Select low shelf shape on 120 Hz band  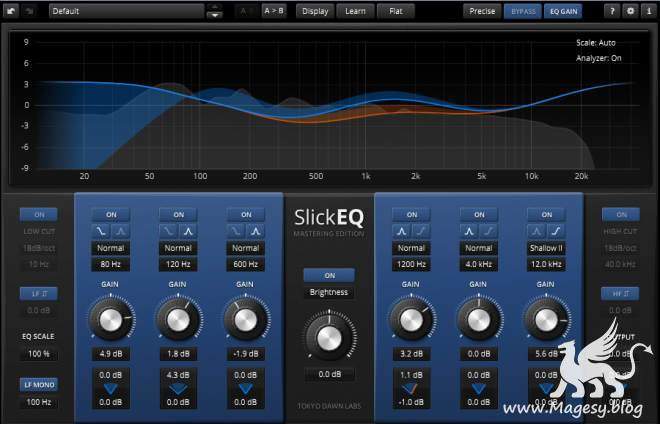(x=168, y=231)
